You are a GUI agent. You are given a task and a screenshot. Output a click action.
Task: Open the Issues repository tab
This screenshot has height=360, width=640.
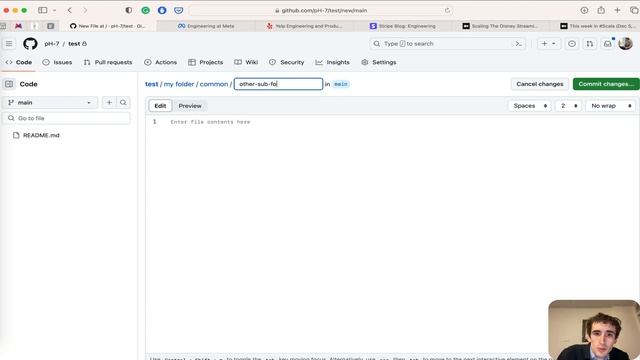[x=57, y=62]
